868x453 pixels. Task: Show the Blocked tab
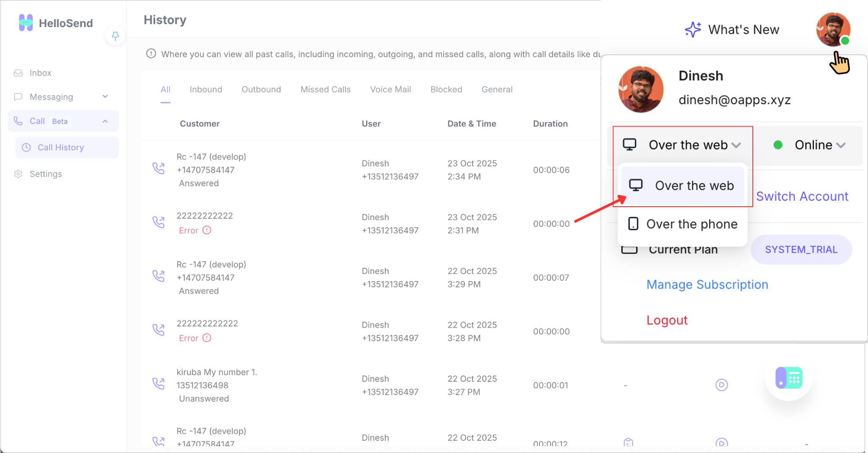[x=446, y=89]
